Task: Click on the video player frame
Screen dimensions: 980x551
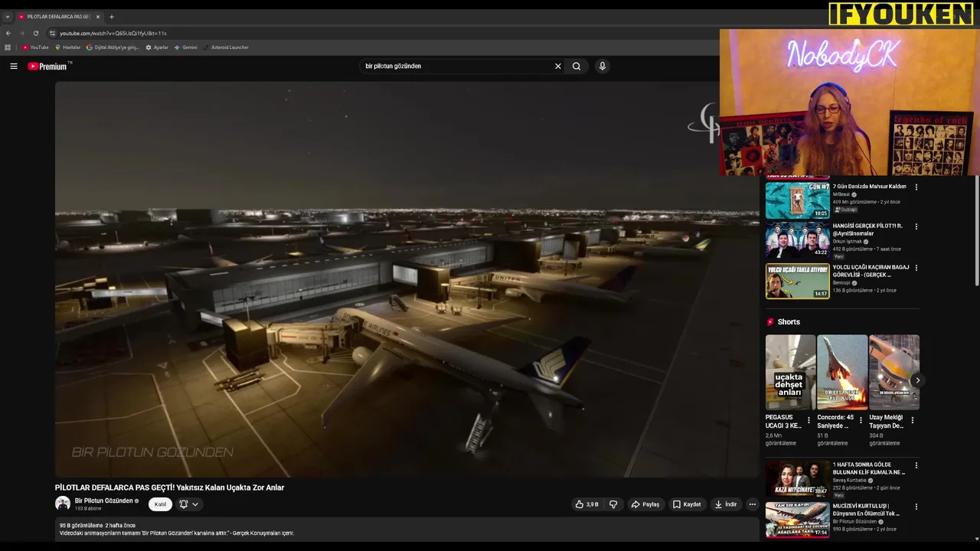Action: (x=407, y=279)
